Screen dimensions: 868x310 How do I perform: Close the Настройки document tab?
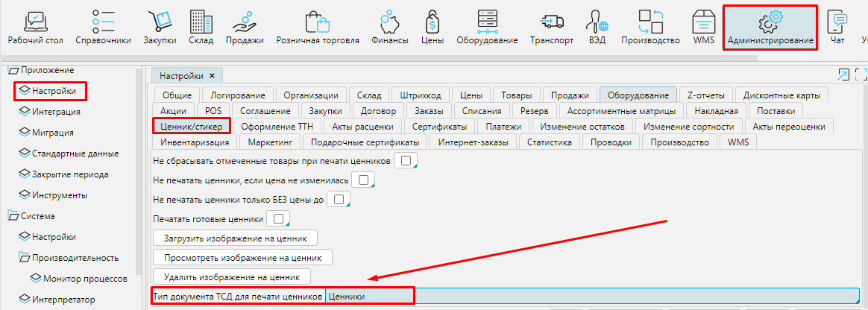(212, 76)
